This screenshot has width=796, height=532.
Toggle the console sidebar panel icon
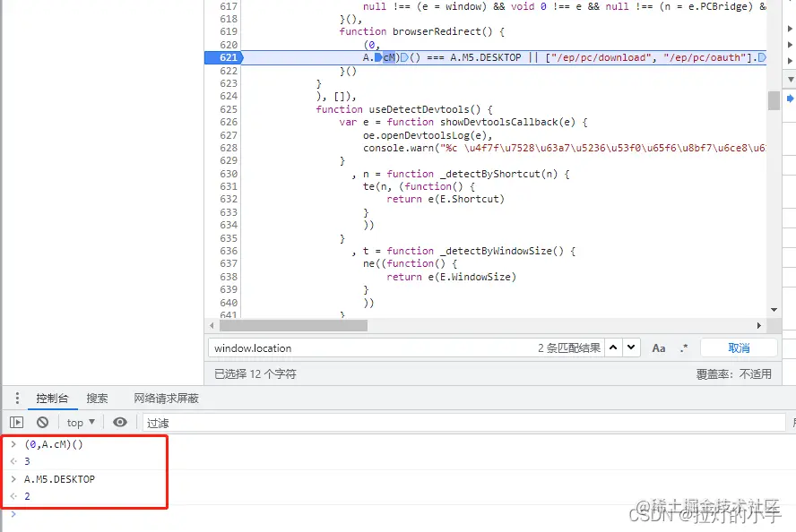point(17,422)
